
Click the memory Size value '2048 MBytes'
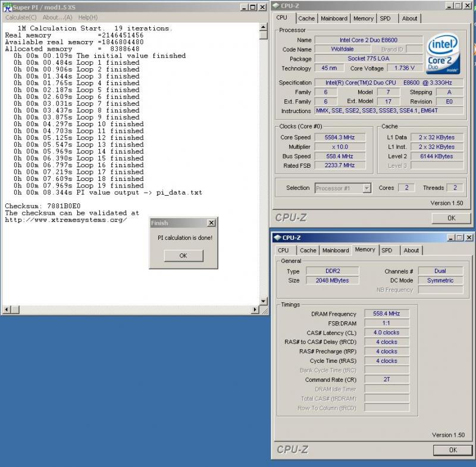click(x=333, y=280)
